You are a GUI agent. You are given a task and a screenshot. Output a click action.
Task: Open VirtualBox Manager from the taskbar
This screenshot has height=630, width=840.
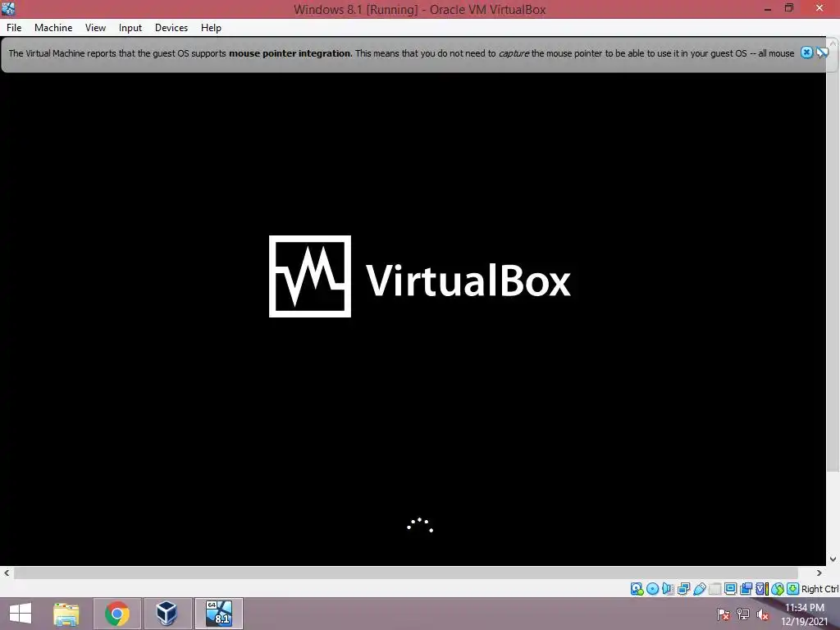[167, 614]
